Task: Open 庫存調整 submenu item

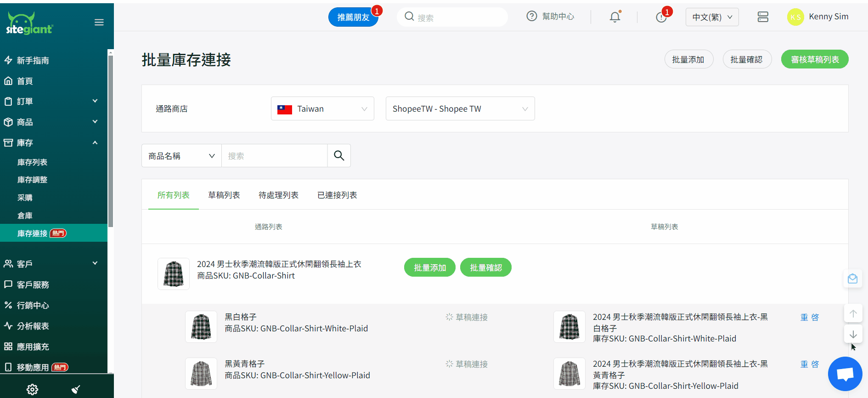Action: (x=32, y=180)
